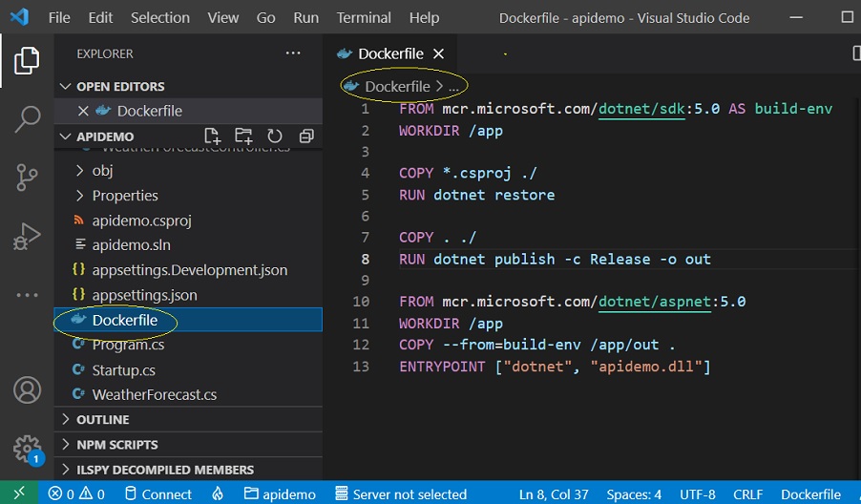Open Explorer views and more actions menu

(293, 53)
